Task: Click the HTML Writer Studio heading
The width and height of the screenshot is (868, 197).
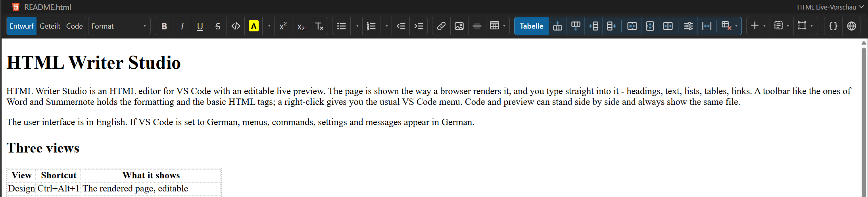Action: (x=94, y=63)
